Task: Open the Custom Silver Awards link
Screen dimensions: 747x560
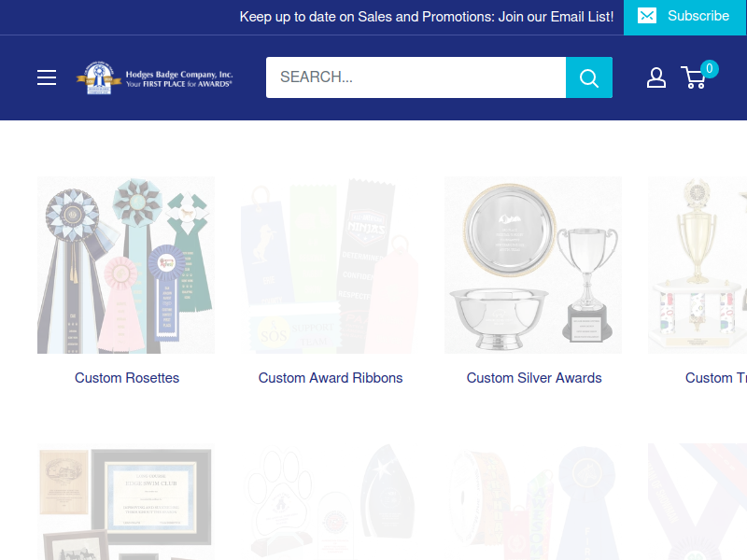Action: pos(534,378)
